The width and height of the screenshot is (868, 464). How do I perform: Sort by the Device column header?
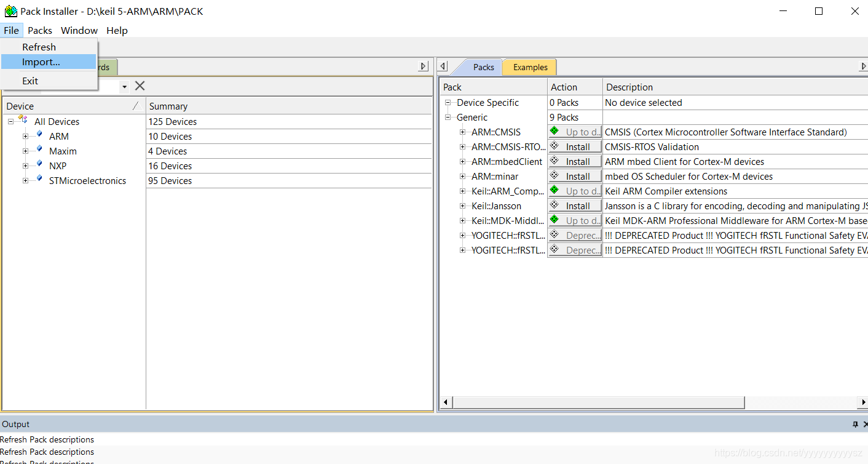coord(74,106)
